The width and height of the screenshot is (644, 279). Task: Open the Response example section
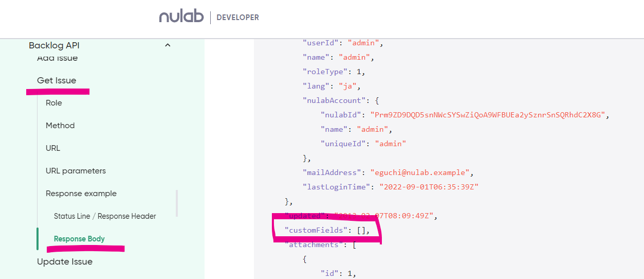pyautogui.click(x=81, y=194)
